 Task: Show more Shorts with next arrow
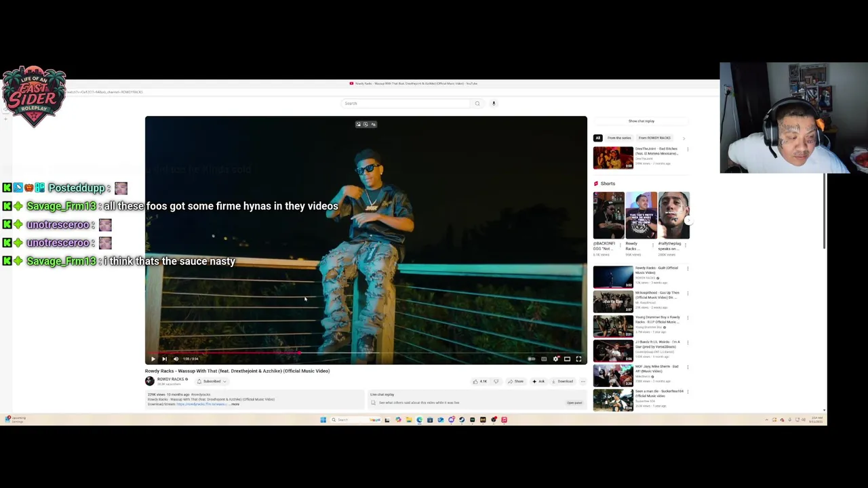click(x=688, y=220)
